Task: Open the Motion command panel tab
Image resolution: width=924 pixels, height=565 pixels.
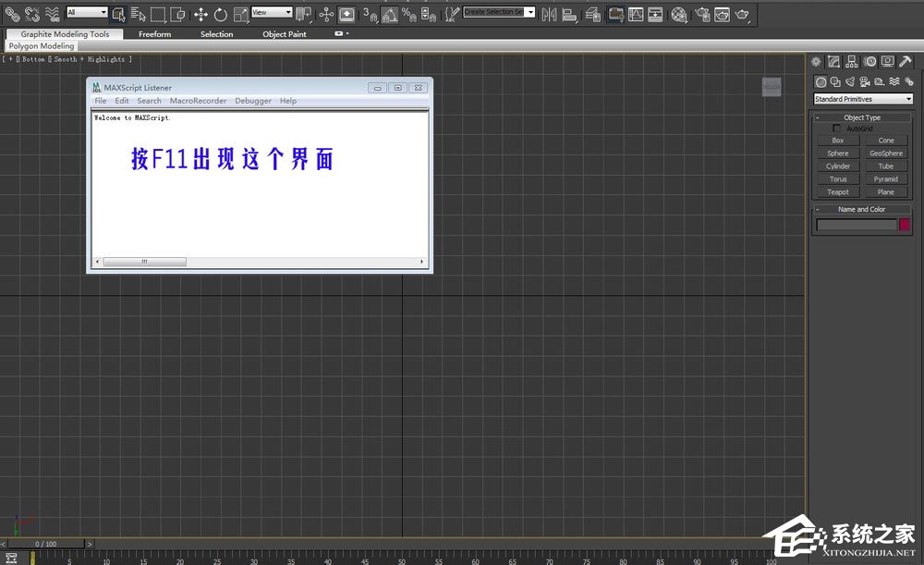Action: point(869,61)
